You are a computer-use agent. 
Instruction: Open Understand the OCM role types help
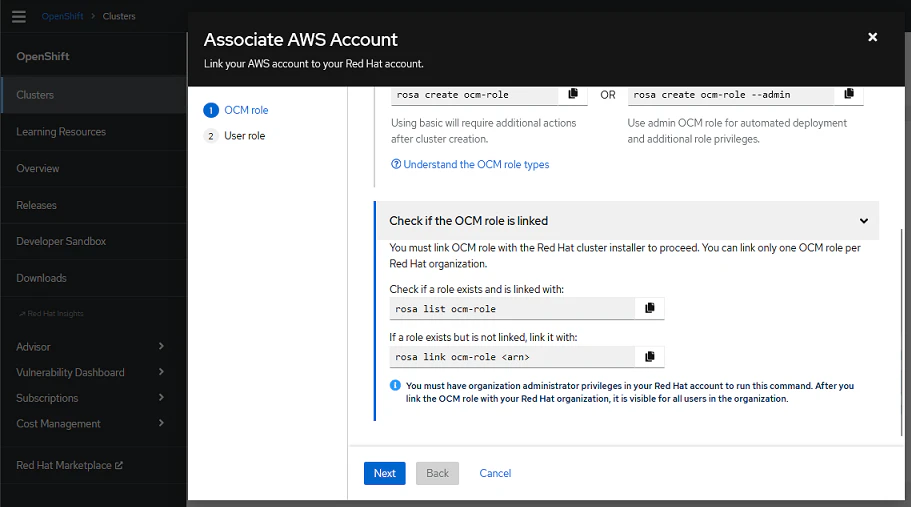point(470,164)
